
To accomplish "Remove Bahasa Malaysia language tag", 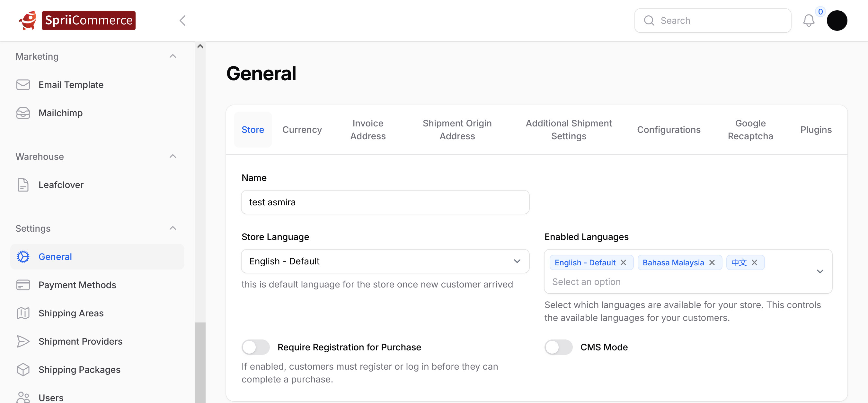I will [712, 262].
